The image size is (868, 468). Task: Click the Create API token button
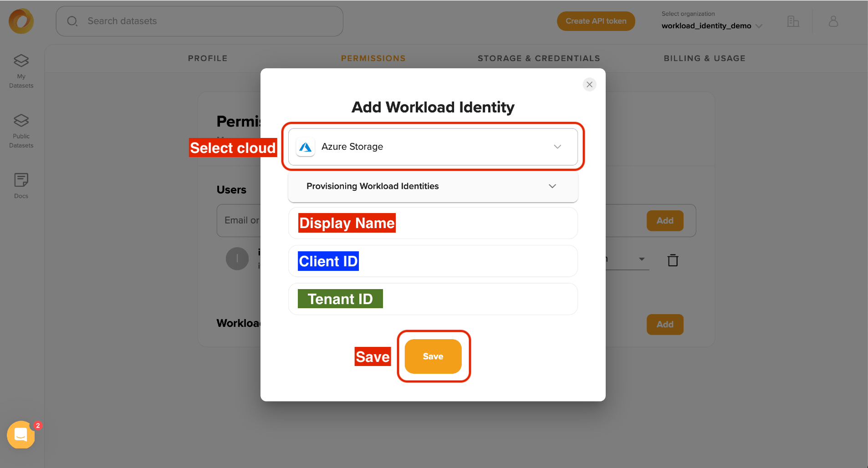[x=596, y=21]
